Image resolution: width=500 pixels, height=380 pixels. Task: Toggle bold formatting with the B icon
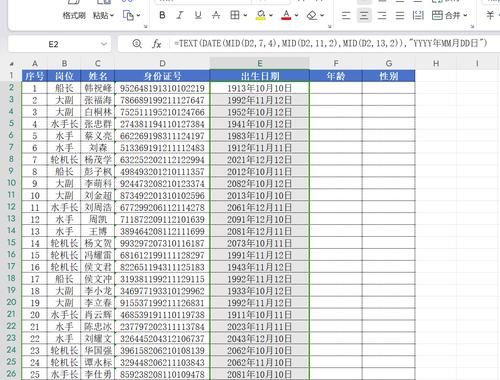click(162, 15)
